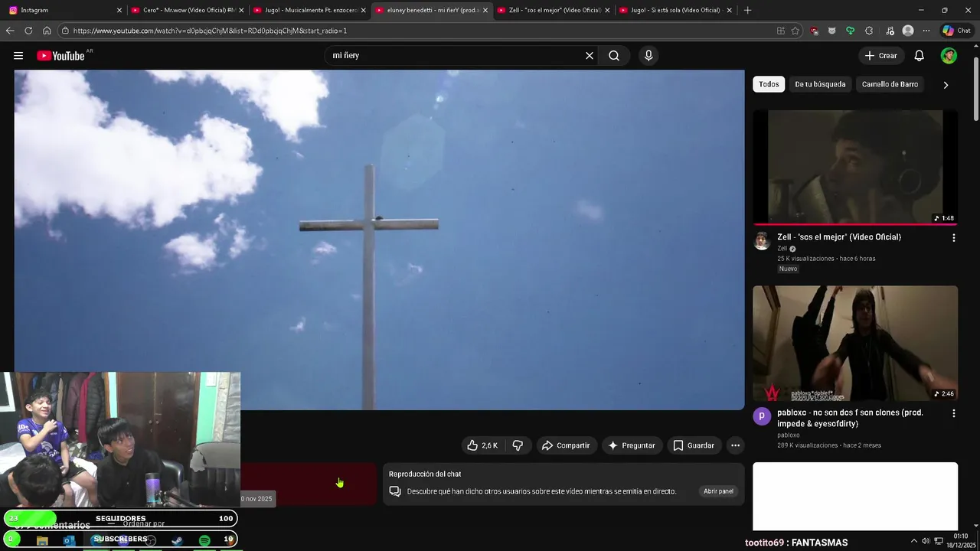Show more filter chips with arrow

[x=946, y=85]
